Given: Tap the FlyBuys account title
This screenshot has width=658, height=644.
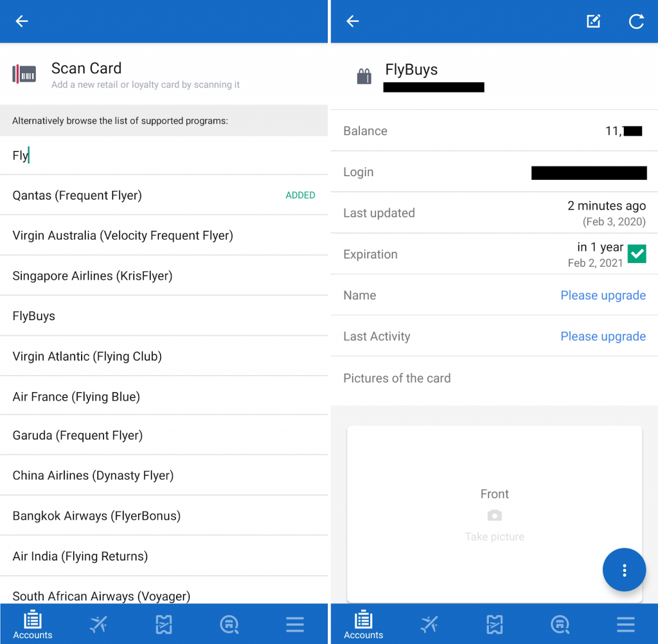Looking at the screenshot, I should 411,69.
